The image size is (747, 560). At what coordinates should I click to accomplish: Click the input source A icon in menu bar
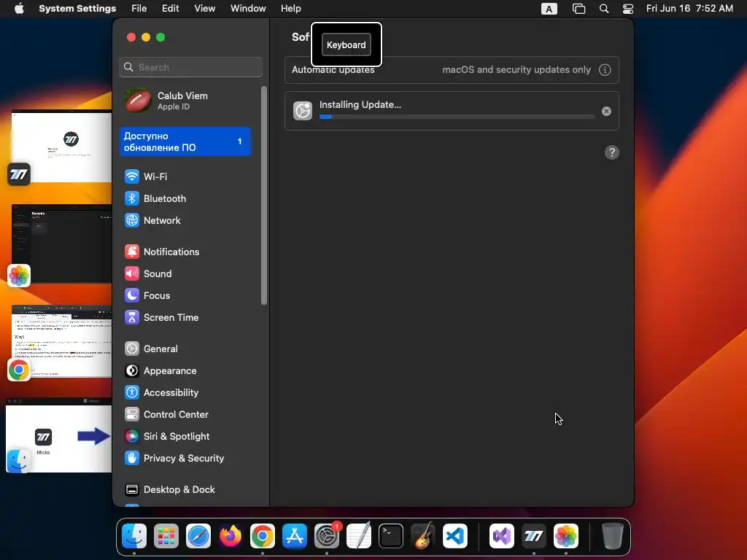549,9
